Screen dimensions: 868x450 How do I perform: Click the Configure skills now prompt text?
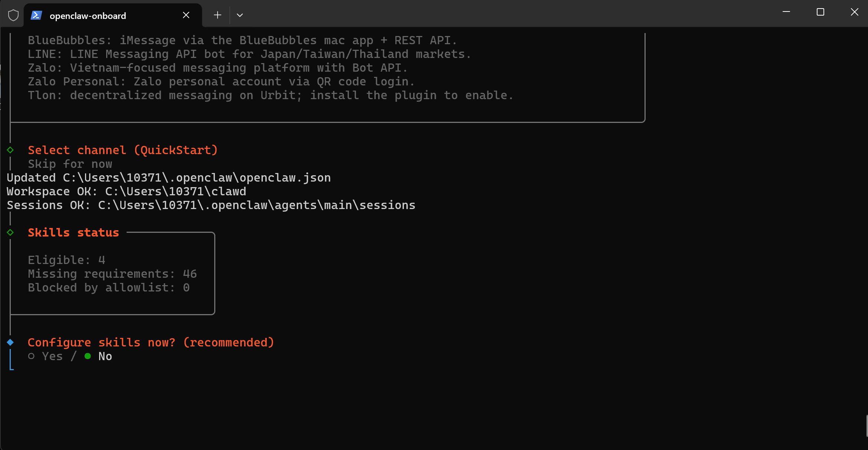tap(151, 342)
